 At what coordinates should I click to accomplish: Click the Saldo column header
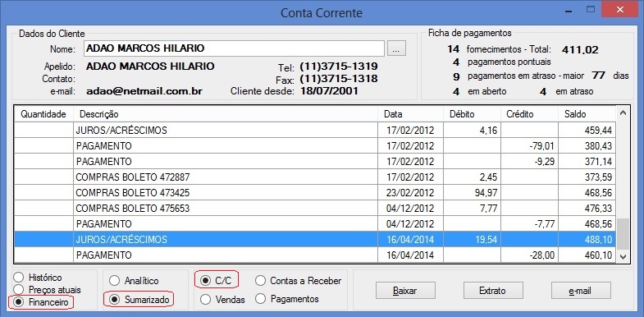[x=587, y=114]
